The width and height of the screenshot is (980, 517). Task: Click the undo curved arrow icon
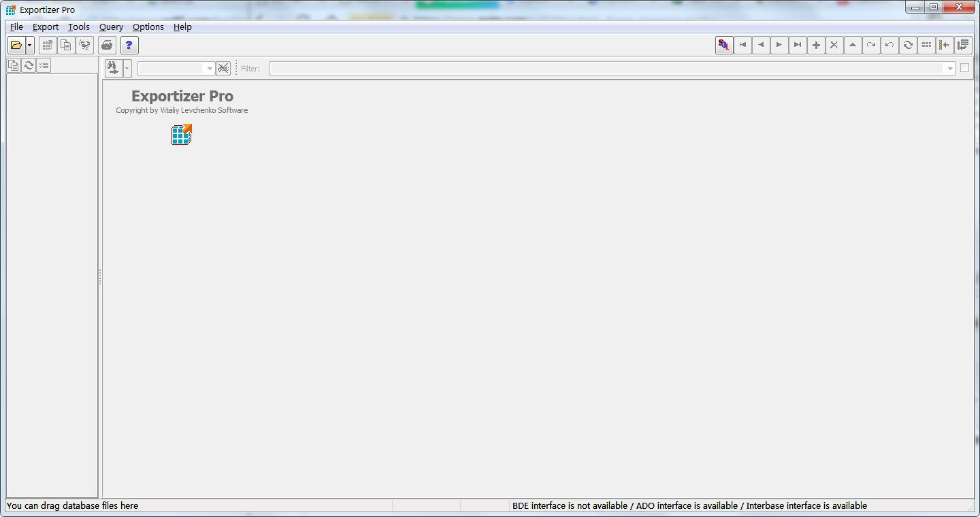coord(889,46)
